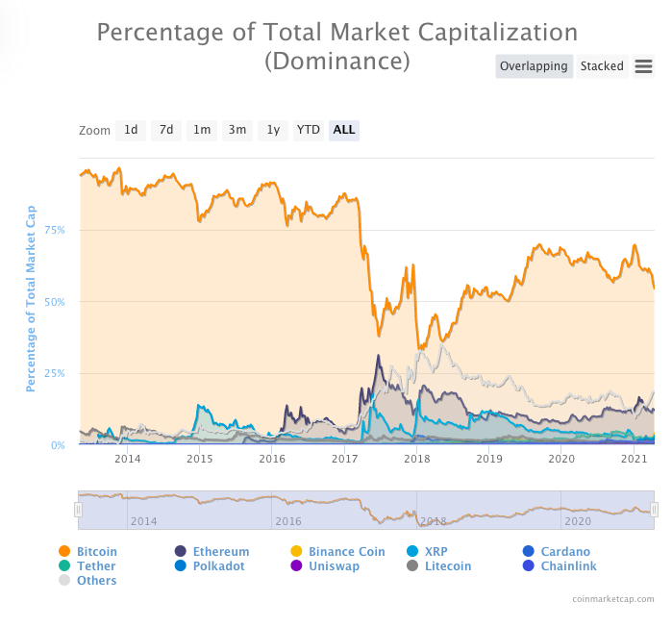
Task: Click the purple Uniswap legend dot
Action: pyautogui.click(x=296, y=566)
